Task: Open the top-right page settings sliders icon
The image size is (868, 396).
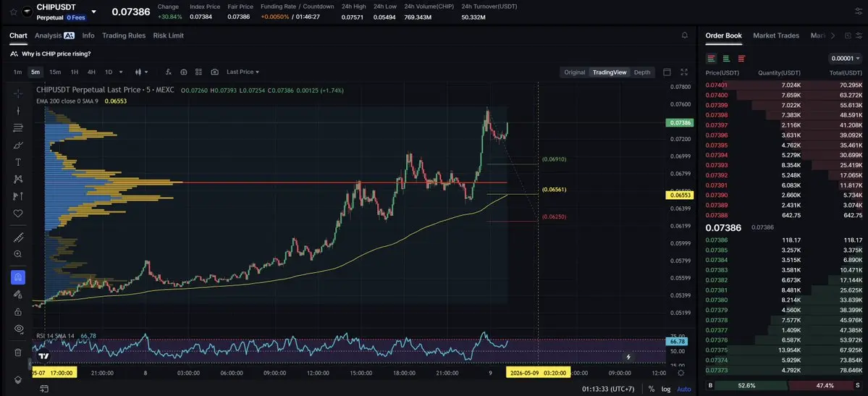Action: pyautogui.click(x=859, y=11)
